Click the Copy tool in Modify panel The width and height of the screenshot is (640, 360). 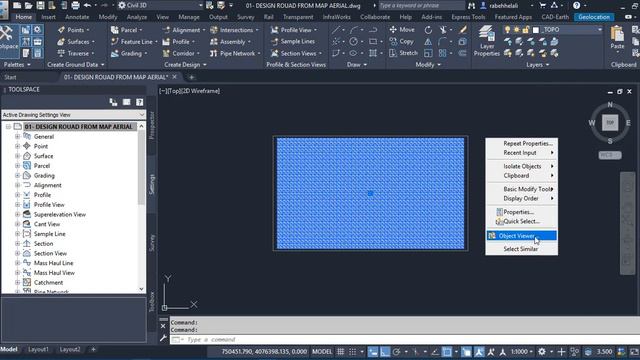click(401, 41)
